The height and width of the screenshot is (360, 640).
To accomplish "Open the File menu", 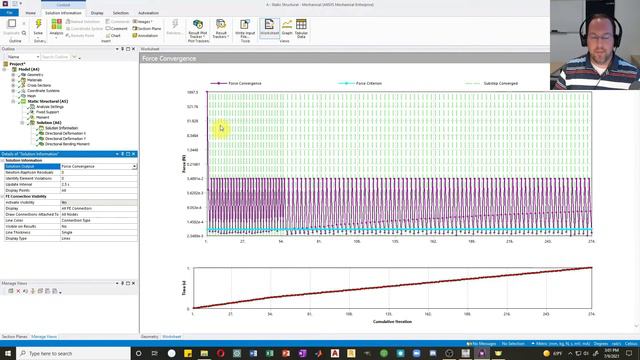I will pyautogui.click(x=9, y=13).
